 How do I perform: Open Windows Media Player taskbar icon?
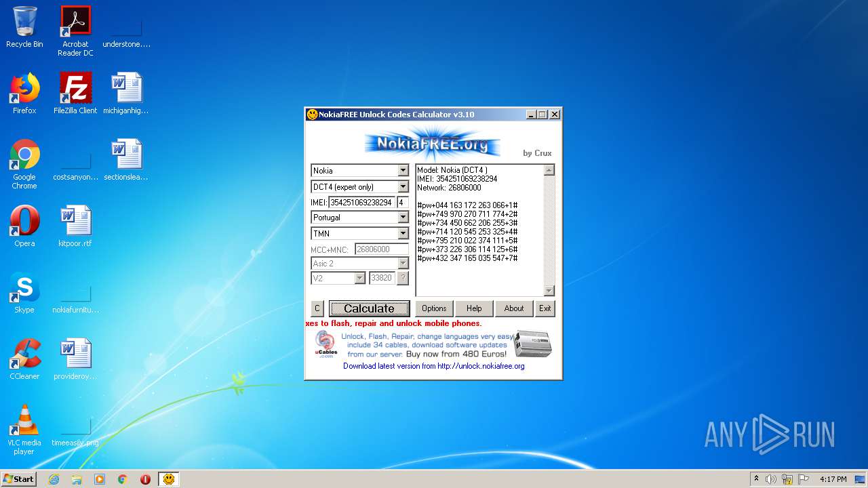pyautogui.click(x=100, y=479)
